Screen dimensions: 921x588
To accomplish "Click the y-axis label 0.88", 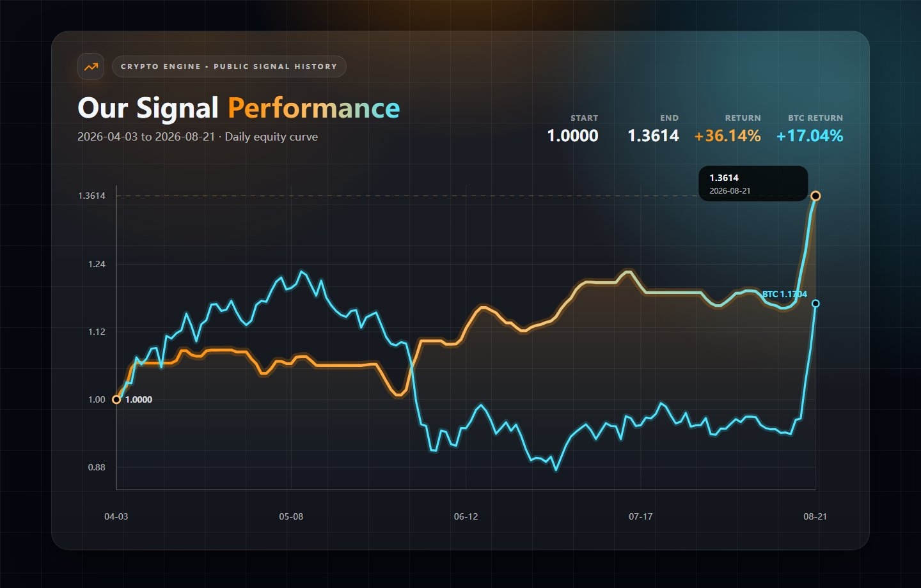I will tap(97, 467).
